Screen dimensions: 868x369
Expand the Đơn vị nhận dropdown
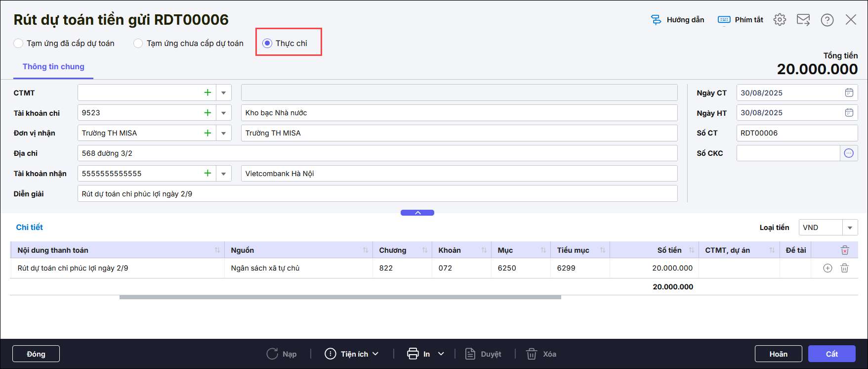224,133
